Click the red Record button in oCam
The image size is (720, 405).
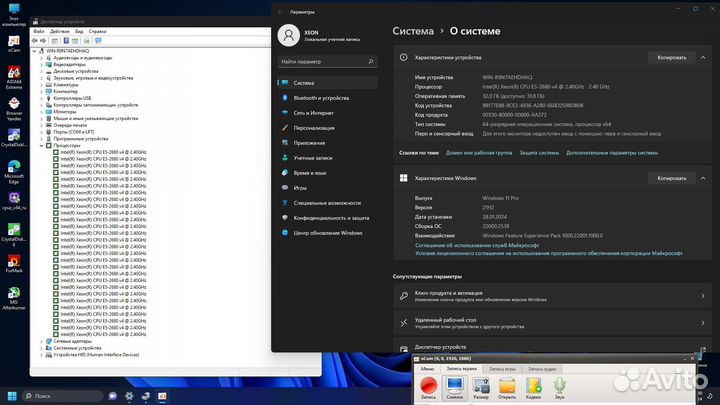point(428,385)
